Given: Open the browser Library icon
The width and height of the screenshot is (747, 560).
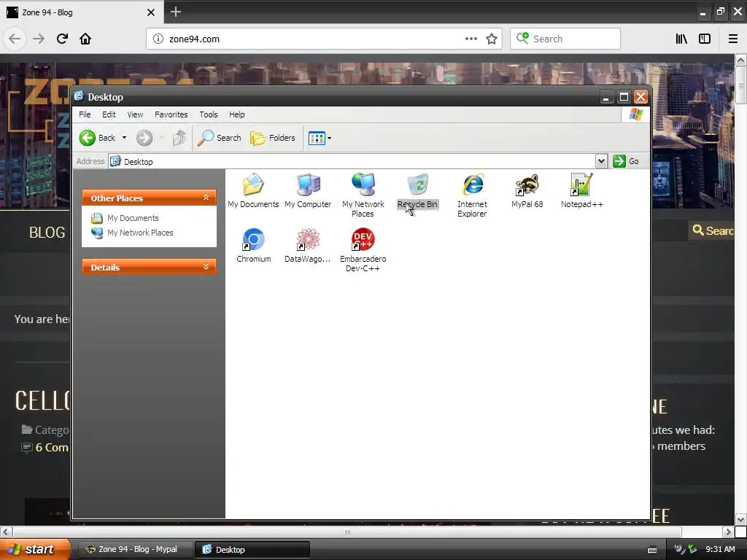Looking at the screenshot, I should click(x=681, y=39).
